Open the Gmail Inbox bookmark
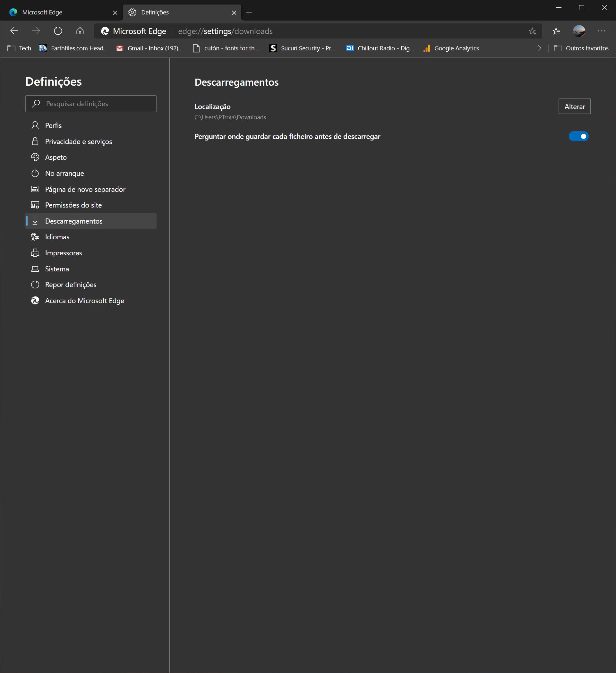The height and width of the screenshot is (673, 616). click(x=150, y=48)
